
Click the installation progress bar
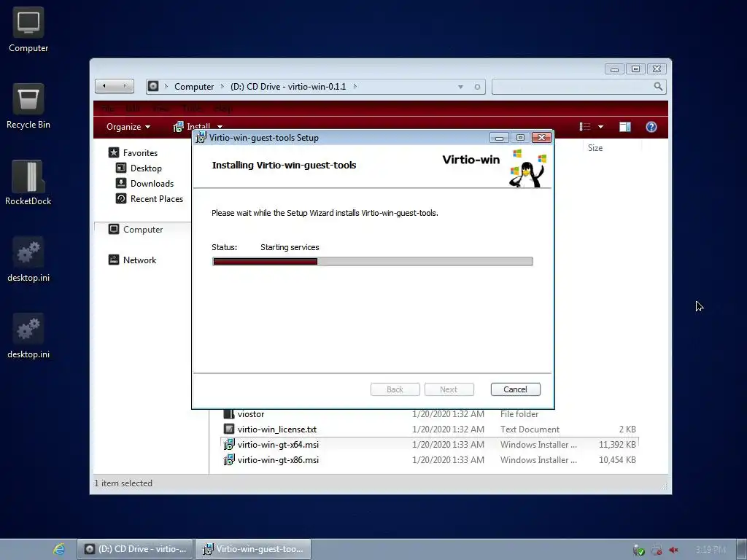pyautogui.click(x=373, y=261)
